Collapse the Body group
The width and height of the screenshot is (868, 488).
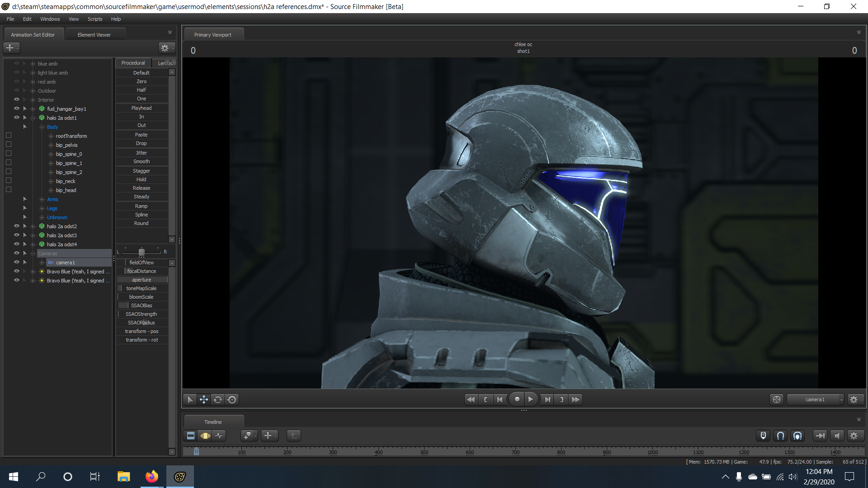pyautogui.click(x=42, y=127)
